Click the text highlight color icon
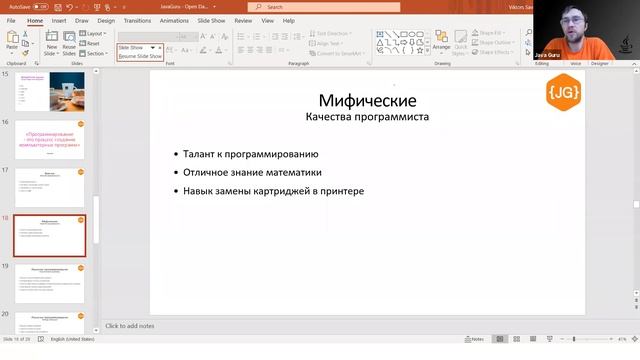This screenshot has height=360, width=640. click(x=203, y=50)
